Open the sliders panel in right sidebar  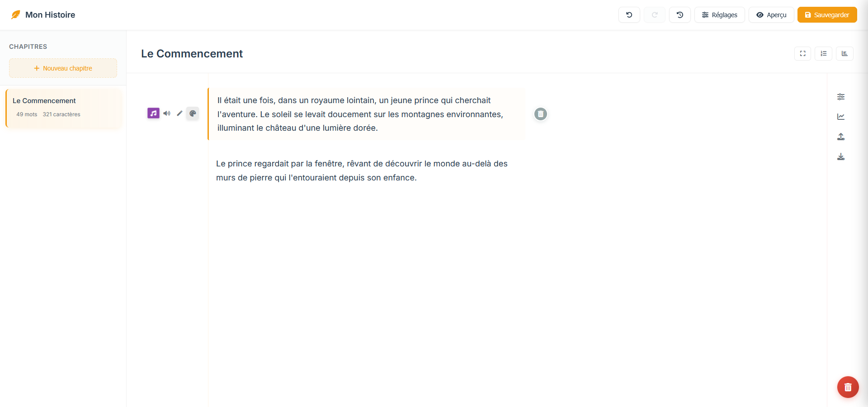[841, 97]
